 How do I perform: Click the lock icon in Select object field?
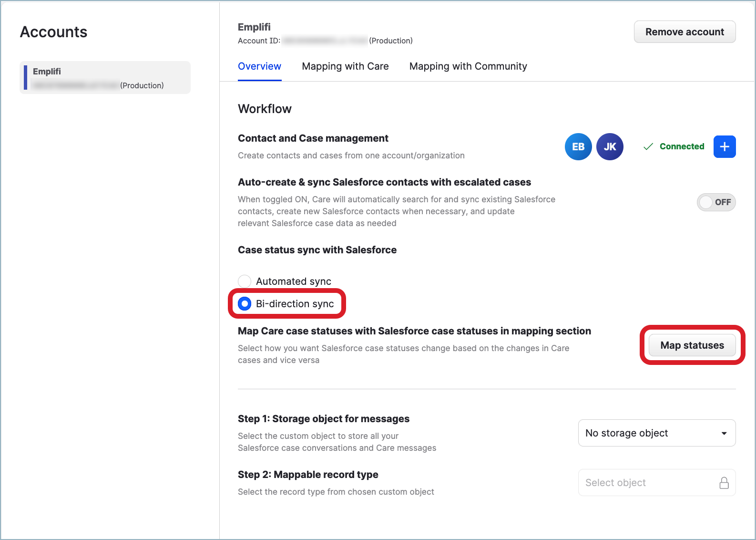(724, 483)
